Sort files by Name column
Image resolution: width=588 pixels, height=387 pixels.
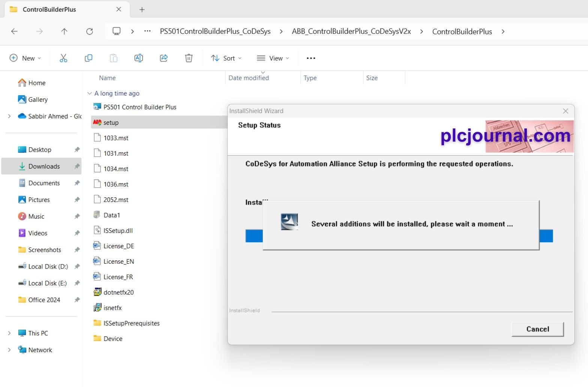(x=107, y=78)
